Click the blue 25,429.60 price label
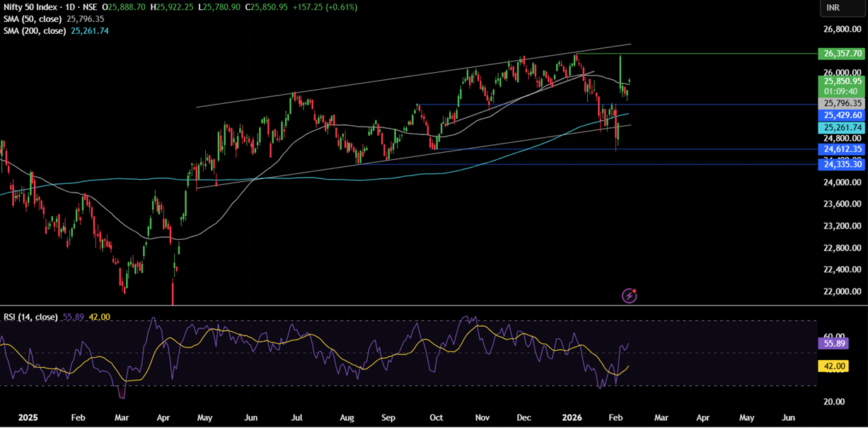Screen dimensions: 868x428 pyautogui.click(x=842, y=115)
